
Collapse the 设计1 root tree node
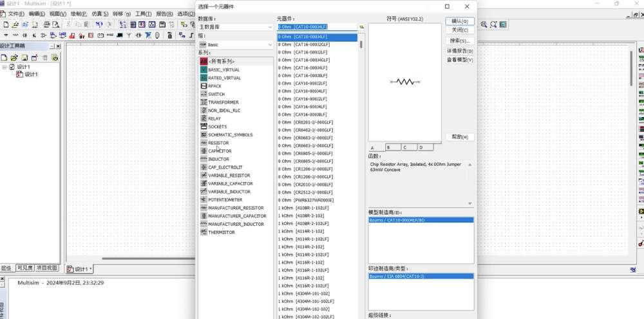[4, 66]
